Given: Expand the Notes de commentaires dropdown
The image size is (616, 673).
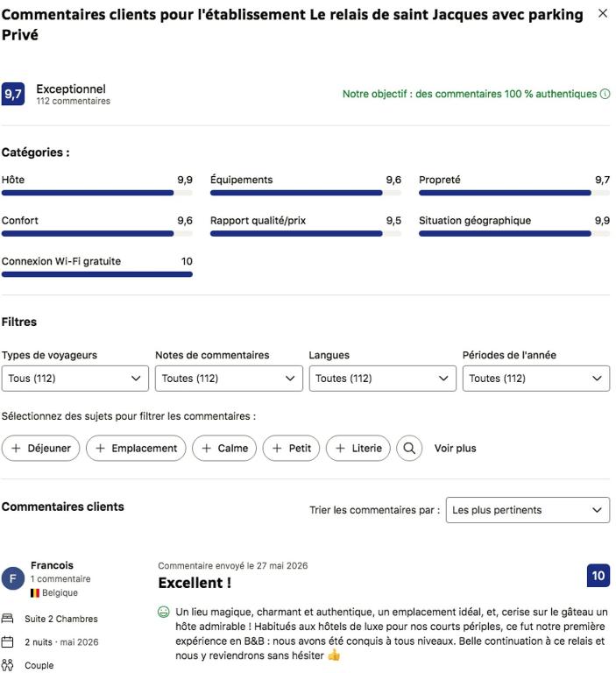Looking at the screenshot, I should tap(229, 379).
